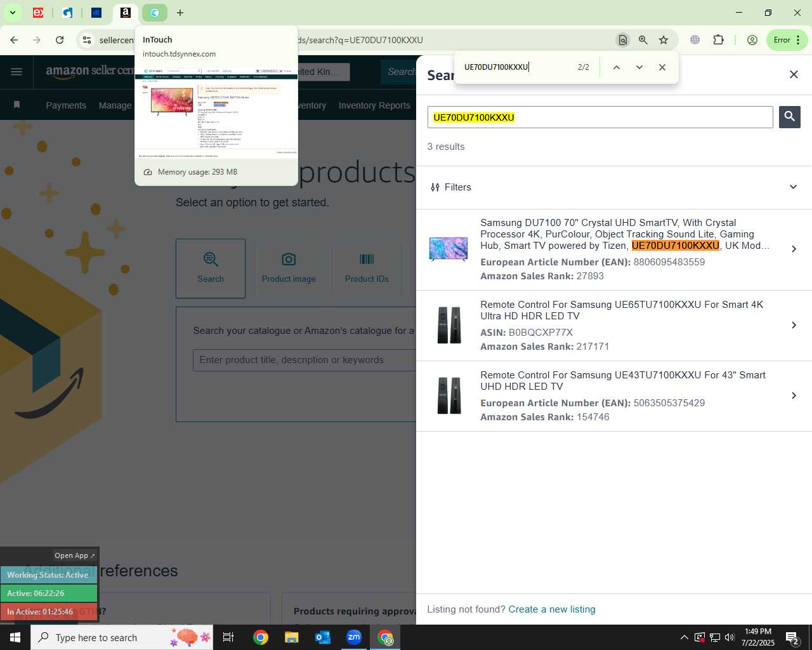Open the volume control in system tray
This screenshot has width=812, height=650.
(730, 637)
